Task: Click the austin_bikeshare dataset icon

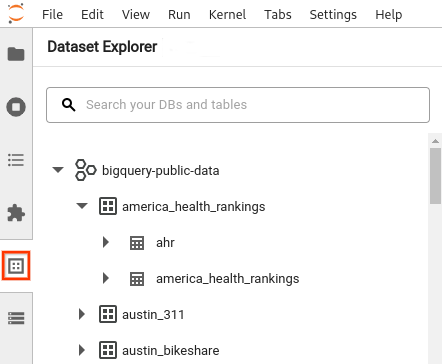Action: (108, 350)
